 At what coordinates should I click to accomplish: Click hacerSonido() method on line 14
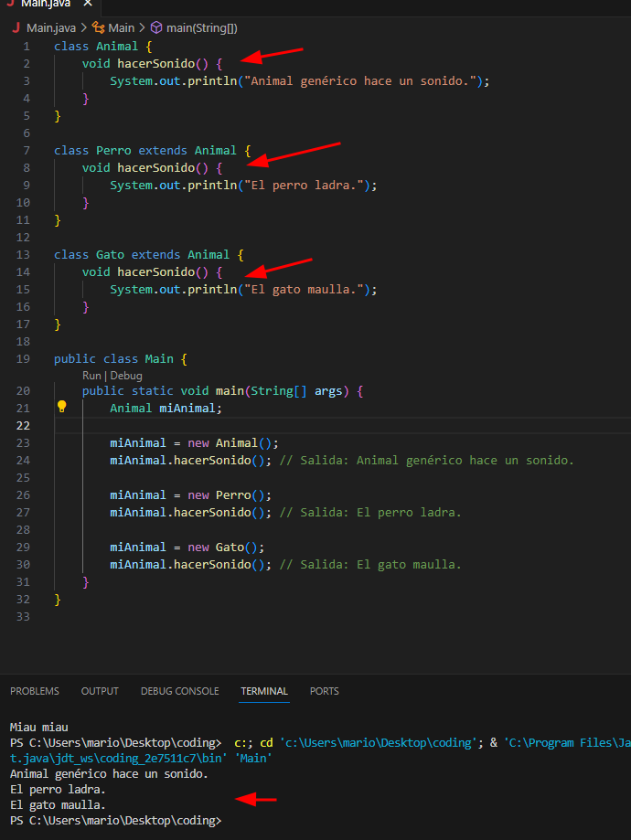click(x=163, y=272)
